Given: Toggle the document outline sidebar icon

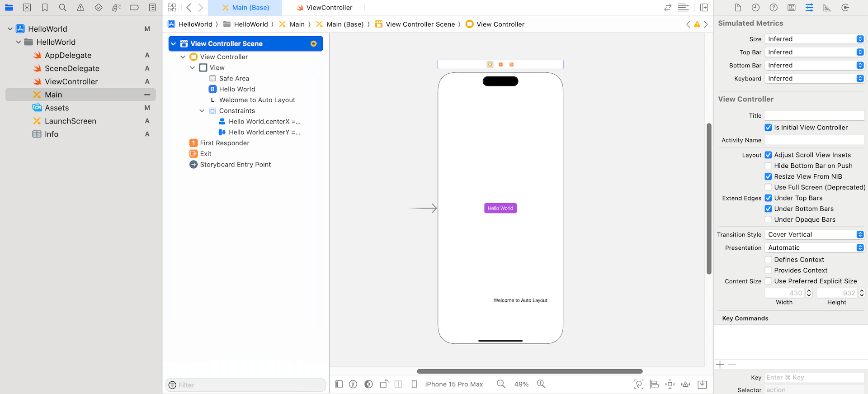Looking at the screenshot, I should (x=339, y=384).
